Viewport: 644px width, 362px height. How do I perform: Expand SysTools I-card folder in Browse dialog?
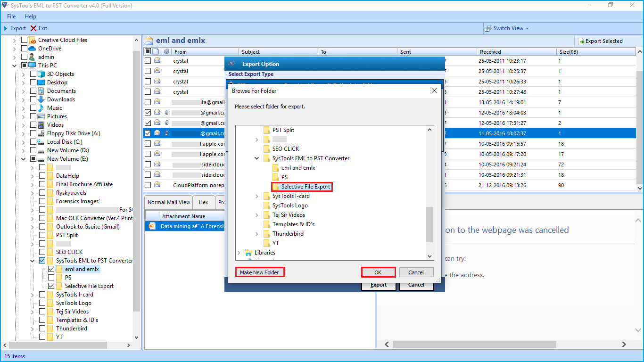pyautogui.click(x=257, y=196)
